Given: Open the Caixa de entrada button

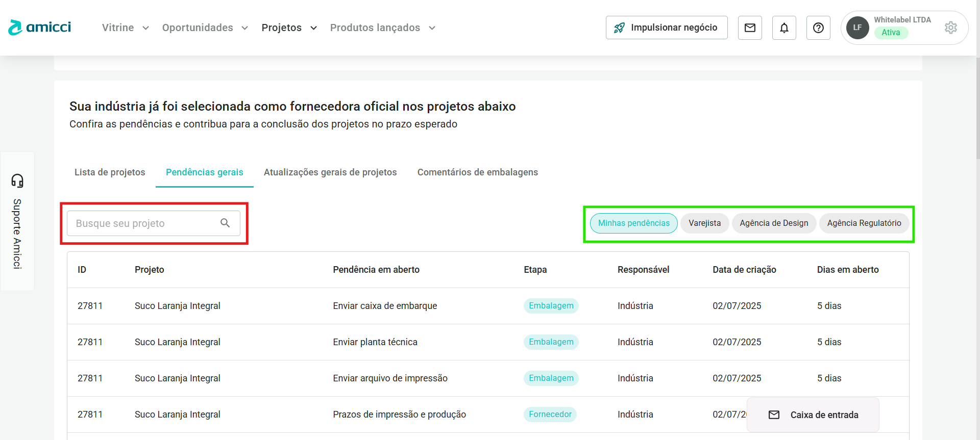Looking at the screenshot, I should coord(813,415).
